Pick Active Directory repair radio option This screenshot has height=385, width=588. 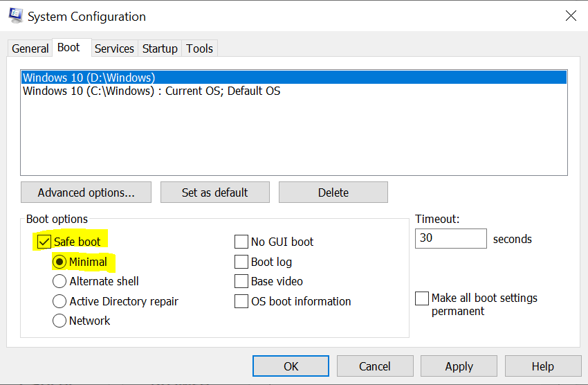click(60, 301)
